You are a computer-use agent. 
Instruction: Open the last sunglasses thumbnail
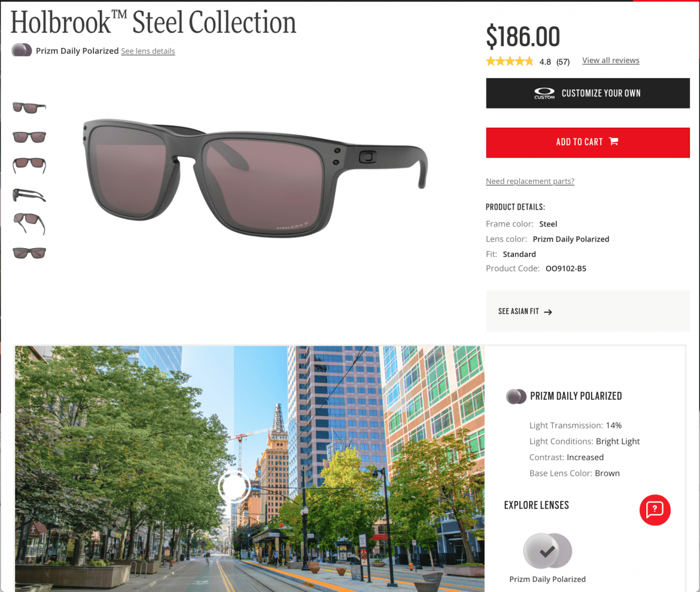[29, 253]
